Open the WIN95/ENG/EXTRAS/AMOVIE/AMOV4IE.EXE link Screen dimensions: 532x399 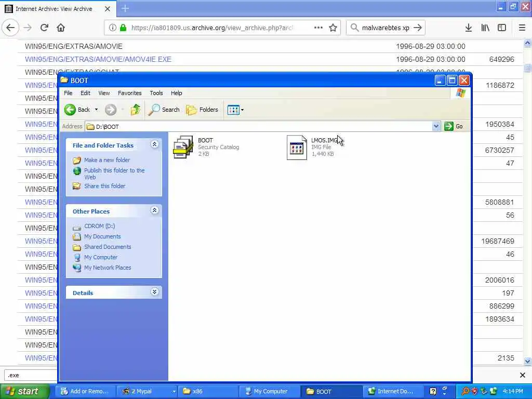[x=98, y=59]
